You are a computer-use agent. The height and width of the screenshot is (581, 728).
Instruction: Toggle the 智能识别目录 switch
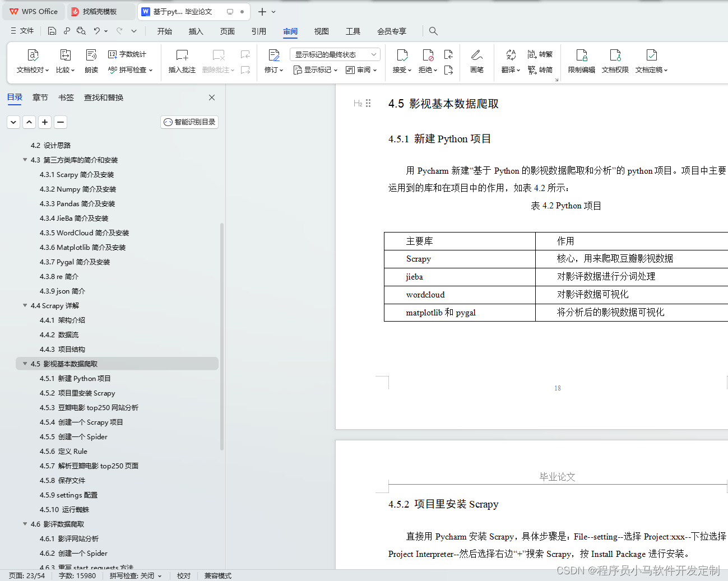(189, 122)
